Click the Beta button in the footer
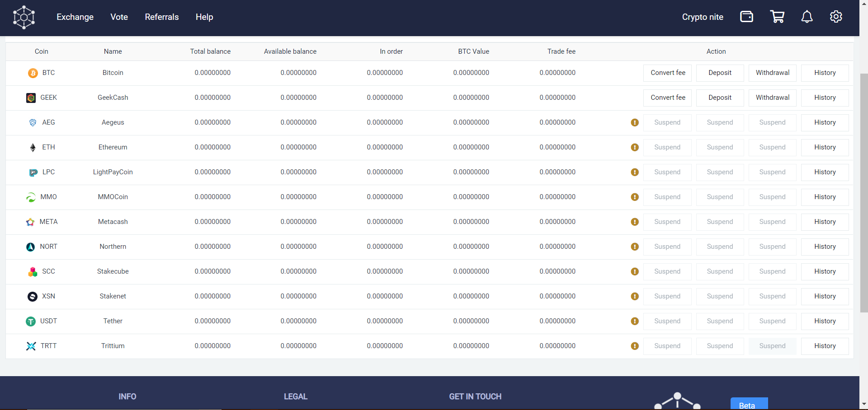This screenshot has height=410, width=868. (749, 404)
